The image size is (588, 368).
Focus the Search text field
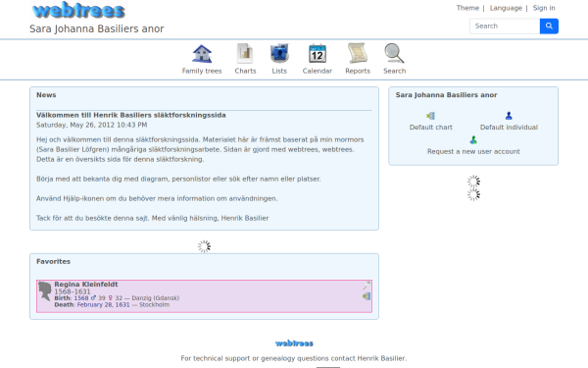click(505, 26)
